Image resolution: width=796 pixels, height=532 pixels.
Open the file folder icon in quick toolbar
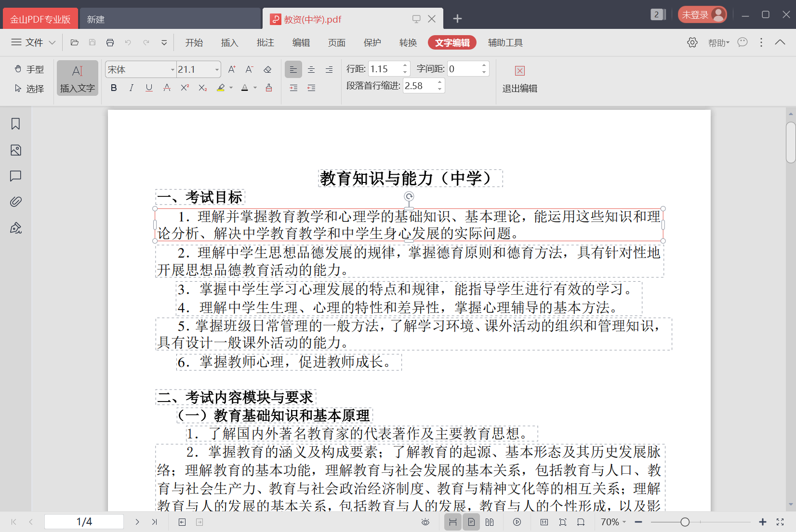pyautogui.click(x=74, y=42)
